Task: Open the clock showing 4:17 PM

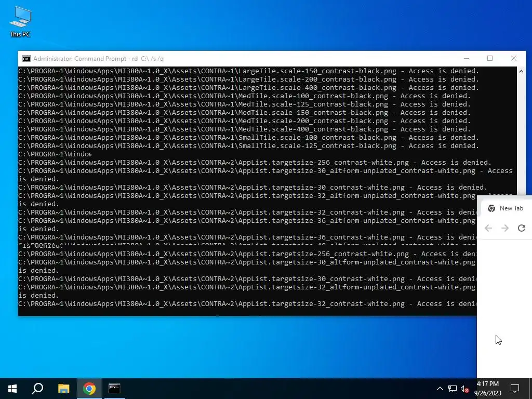Action: [488, 389]
